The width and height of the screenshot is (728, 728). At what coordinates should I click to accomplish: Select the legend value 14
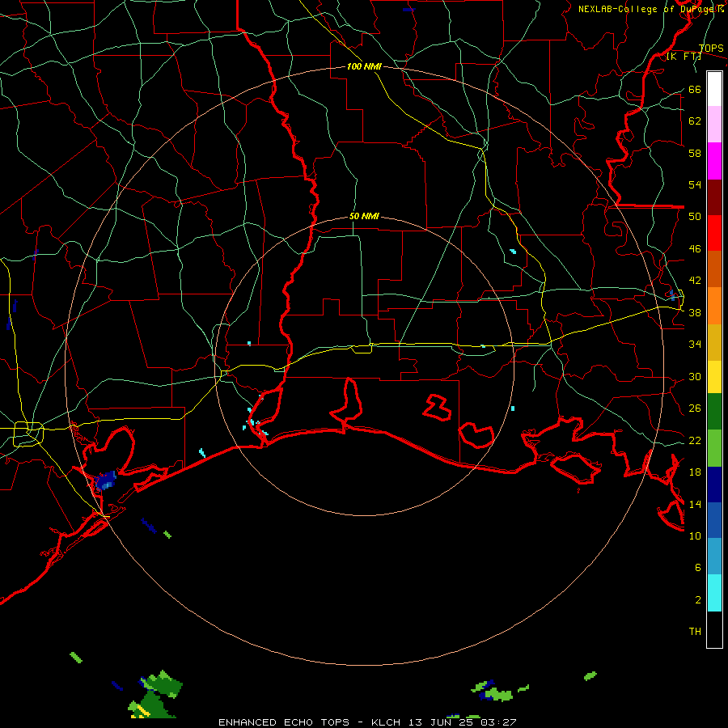pos(695,504)
